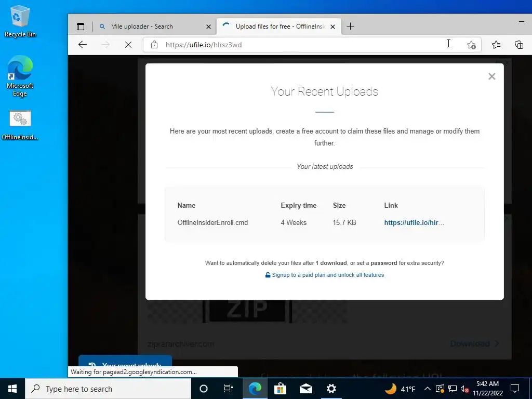Open the Recycle Bin desktop icon
The width and height of the screenshot is (532, 399).
tap(20, 22)
